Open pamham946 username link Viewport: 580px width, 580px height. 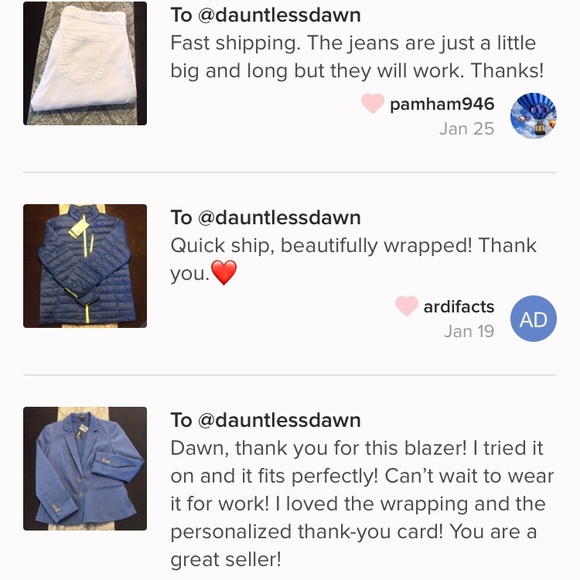pos(442,104)
